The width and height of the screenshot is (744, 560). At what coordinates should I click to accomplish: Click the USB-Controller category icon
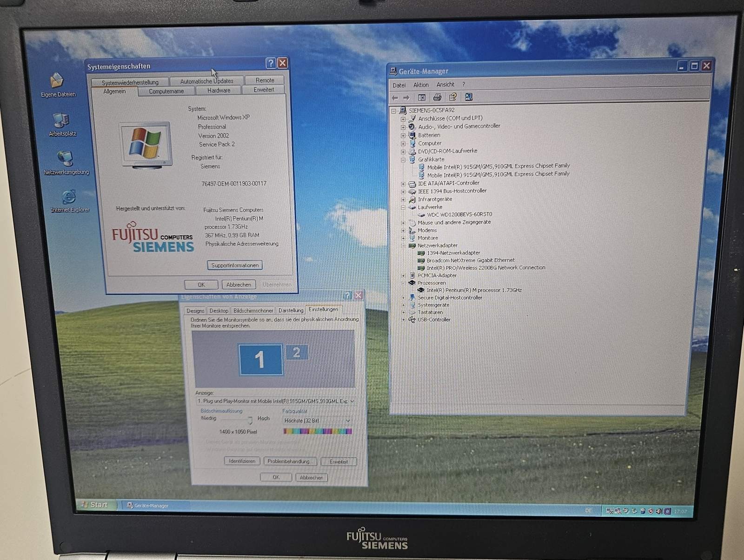point(412,320)
